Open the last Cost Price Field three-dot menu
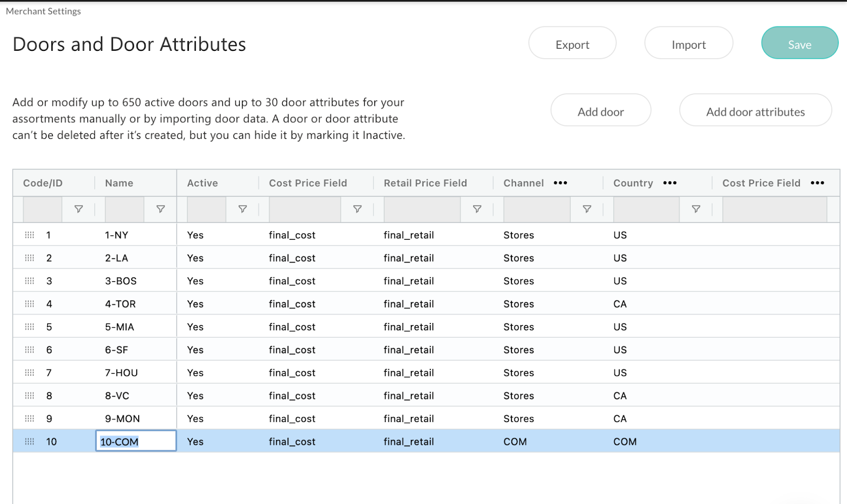Screen dimensions: 847x504 (x=817, y=183)
